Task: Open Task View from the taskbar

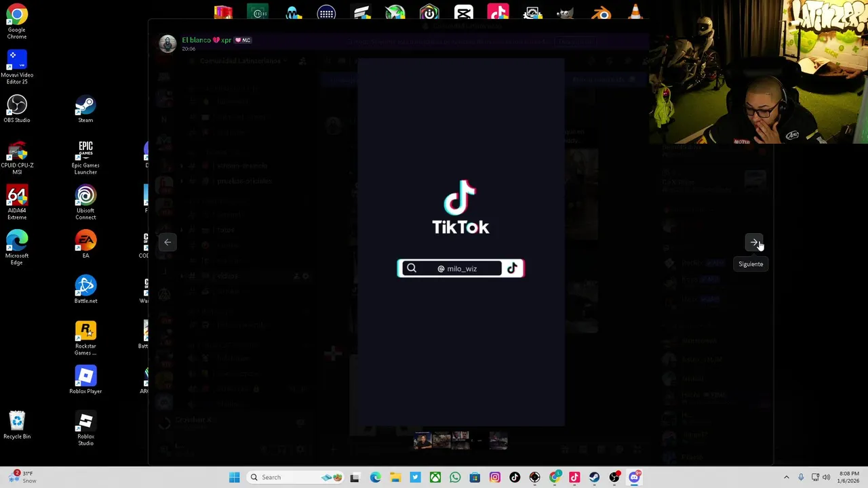Action: coord(355,477)
